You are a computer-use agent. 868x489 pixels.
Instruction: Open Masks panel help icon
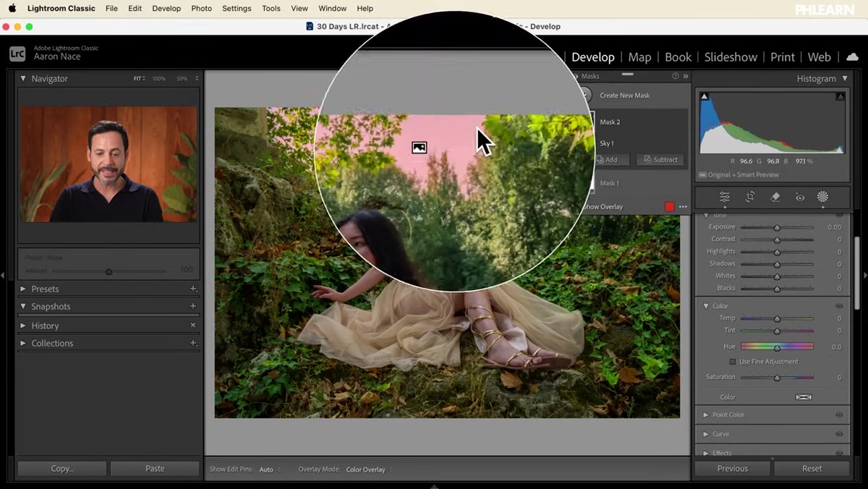click(x=676, y=76)
